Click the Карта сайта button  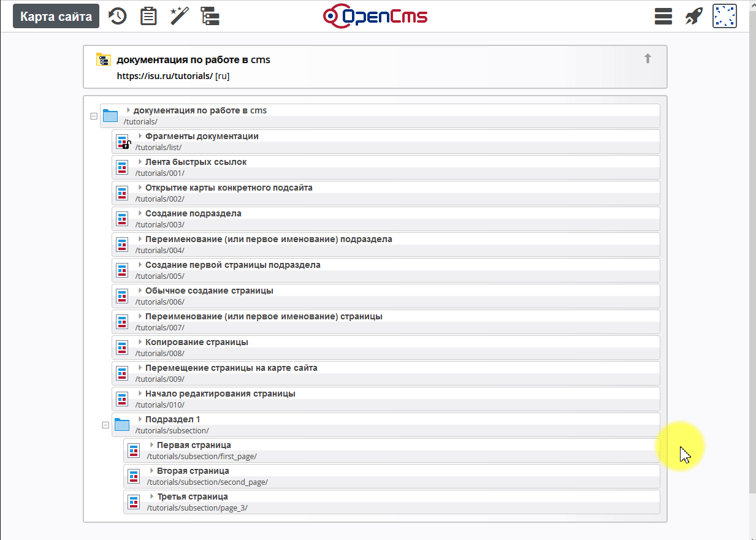pos(56,17)
